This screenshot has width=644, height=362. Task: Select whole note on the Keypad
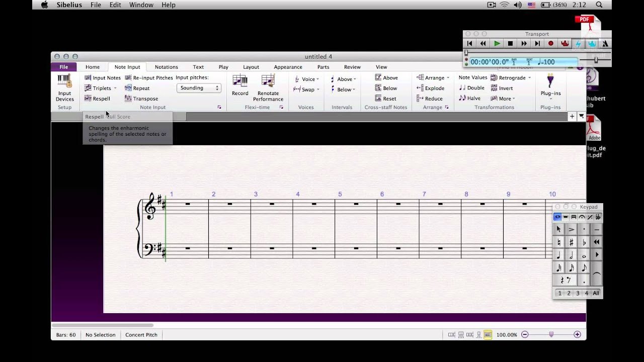(x=584, y=255)
